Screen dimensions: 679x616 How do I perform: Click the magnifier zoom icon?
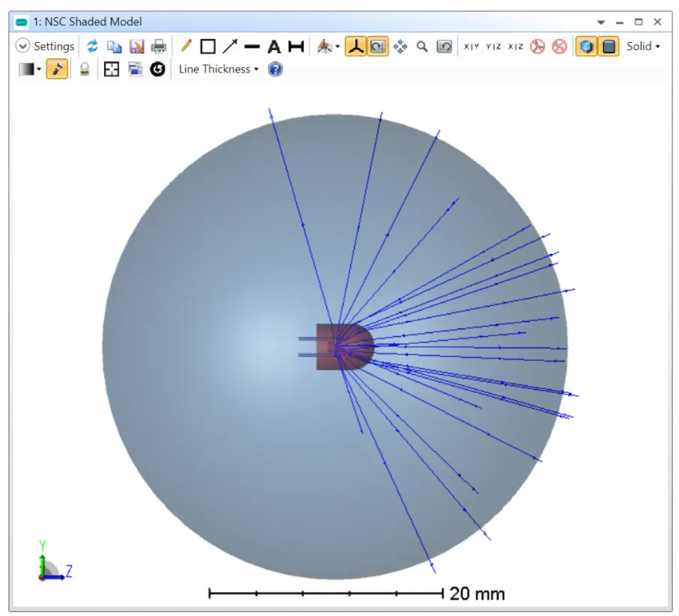point(421,46)
